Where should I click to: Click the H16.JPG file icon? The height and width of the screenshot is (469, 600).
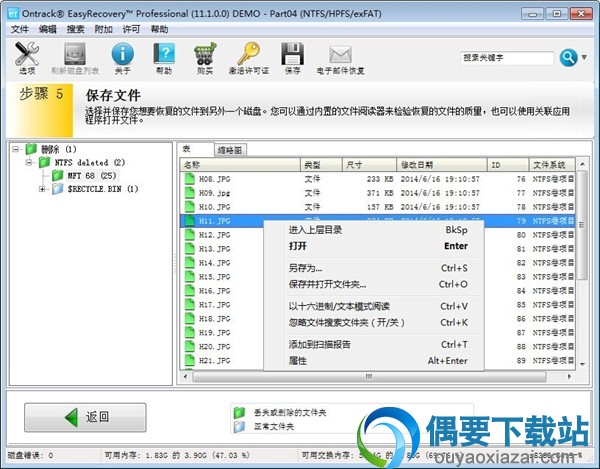point(190,290)
